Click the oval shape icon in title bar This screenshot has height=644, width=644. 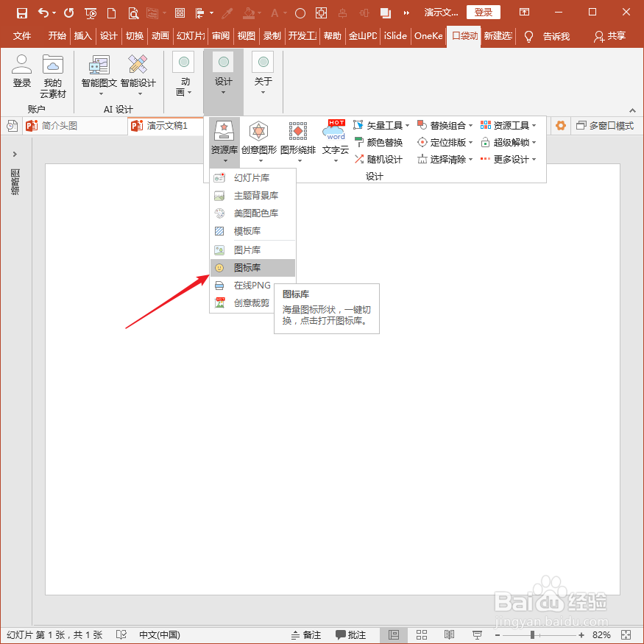300,13
